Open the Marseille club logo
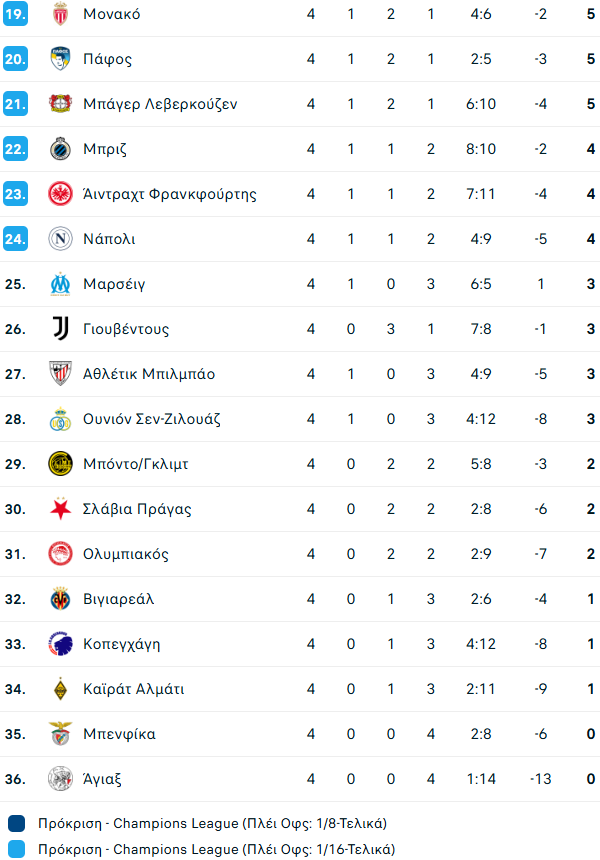This screenshot has width=600, height=860. (61, 284)
